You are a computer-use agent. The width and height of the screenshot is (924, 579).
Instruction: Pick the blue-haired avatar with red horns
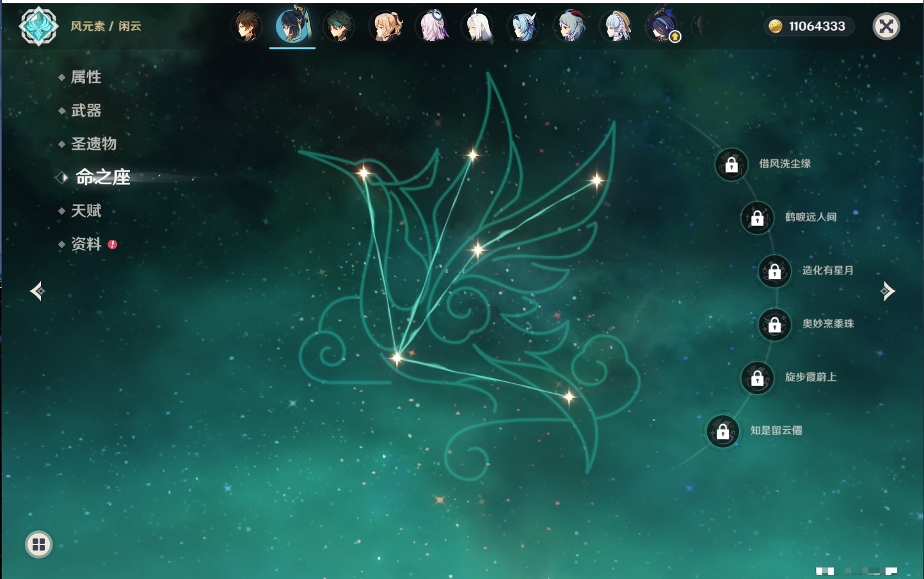(570, 27)
